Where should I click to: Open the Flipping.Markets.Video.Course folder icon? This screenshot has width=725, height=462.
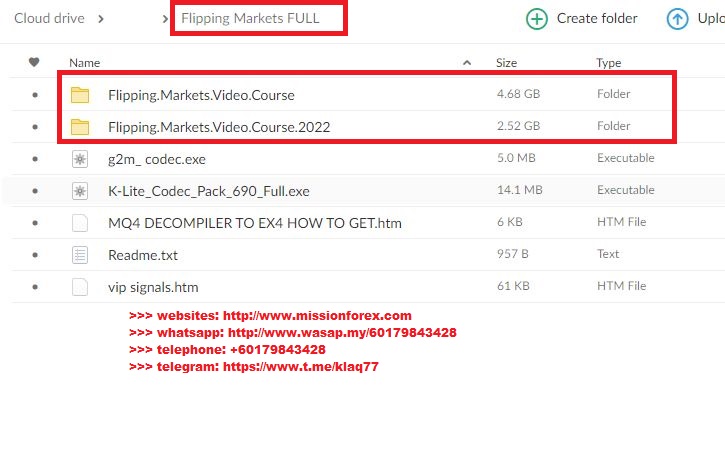[x=80, y=95]
